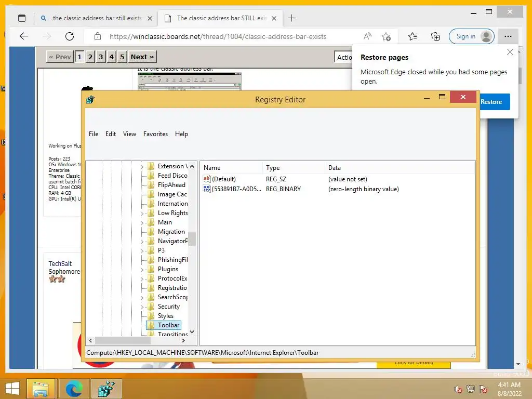
Task: Click Next » pagination button
Action: point(142,57)
